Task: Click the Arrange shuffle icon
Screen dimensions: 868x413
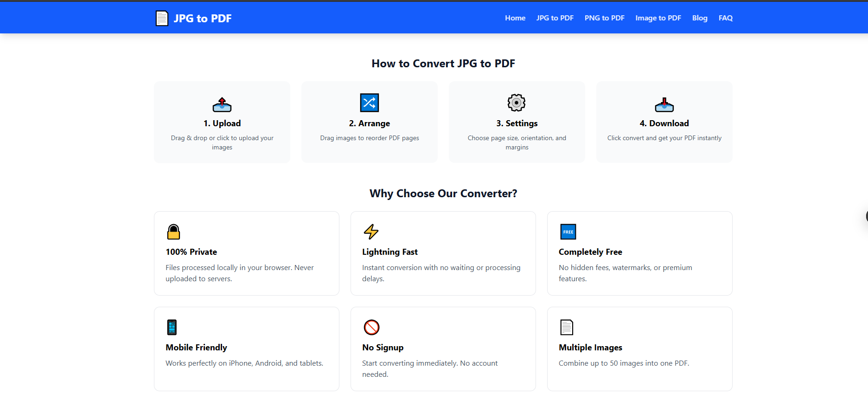Action: point(370,103)
